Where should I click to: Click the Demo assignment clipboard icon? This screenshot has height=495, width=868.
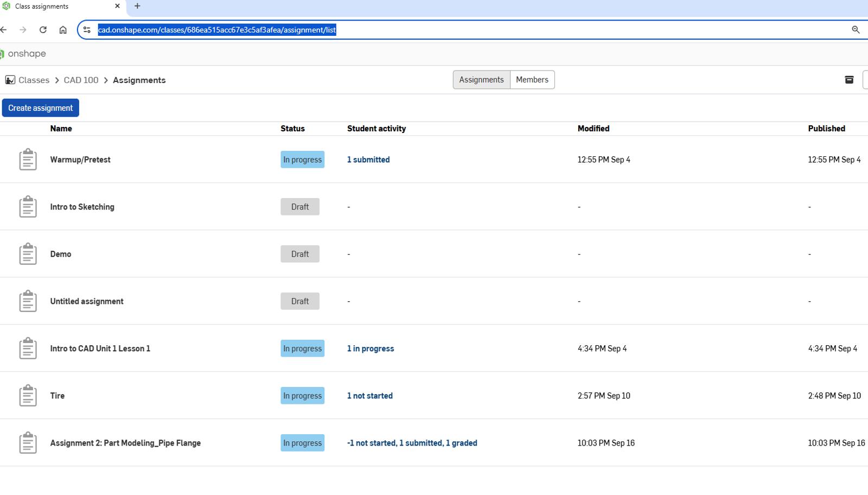pos(28,253)
